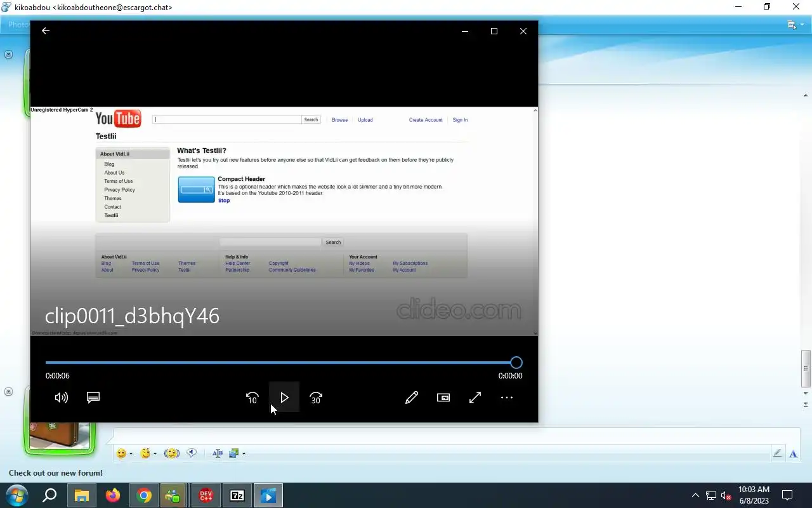Start a voice clip in chat toolbar
This screenshot has height=508, width=812.
tap(192, 453)
